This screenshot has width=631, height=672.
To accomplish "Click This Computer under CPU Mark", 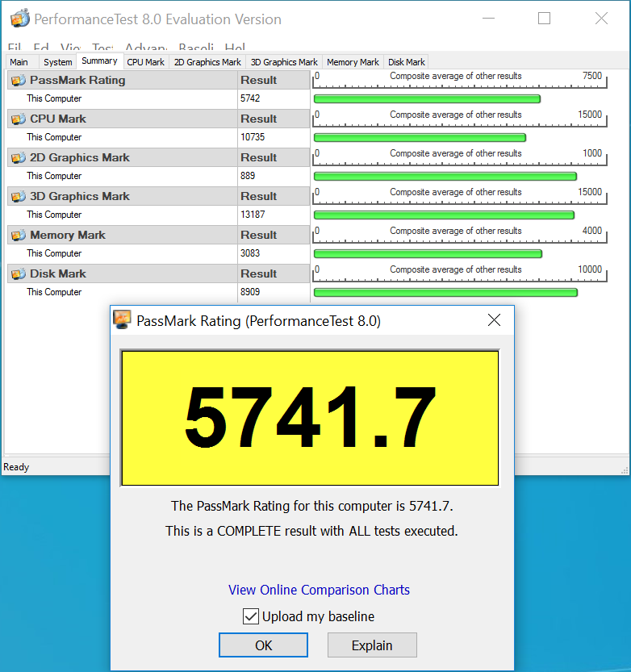I will coord(54,137).
